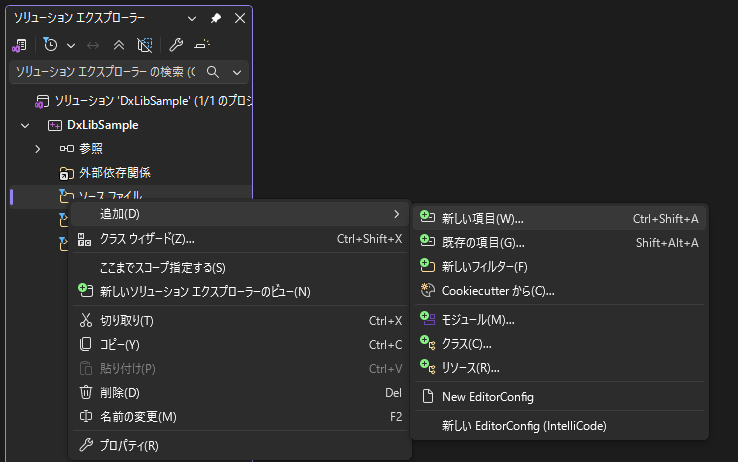Toggle the show all files icon
The image size is (738, 462).
tap(144, 45)
